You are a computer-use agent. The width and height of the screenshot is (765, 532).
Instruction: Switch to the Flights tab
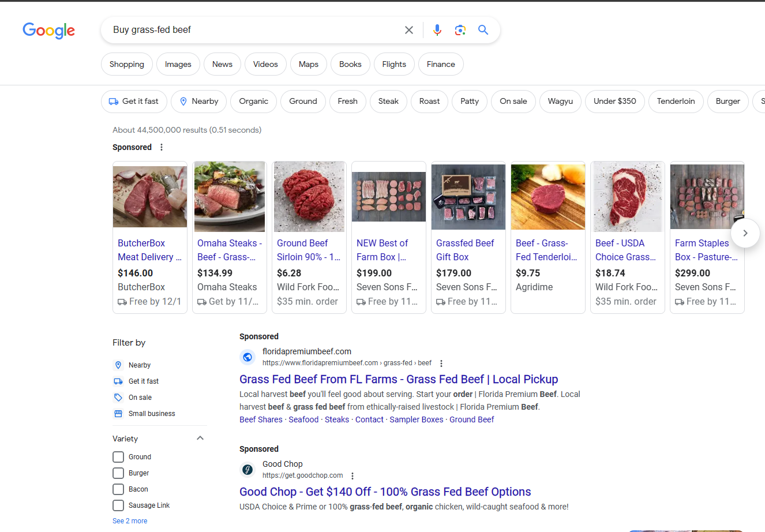[394, 64]
